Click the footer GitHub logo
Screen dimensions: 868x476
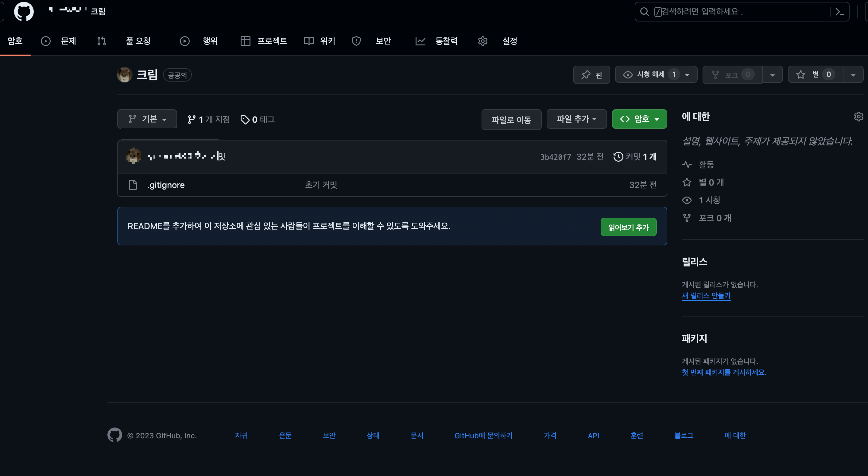pos(114,435)
